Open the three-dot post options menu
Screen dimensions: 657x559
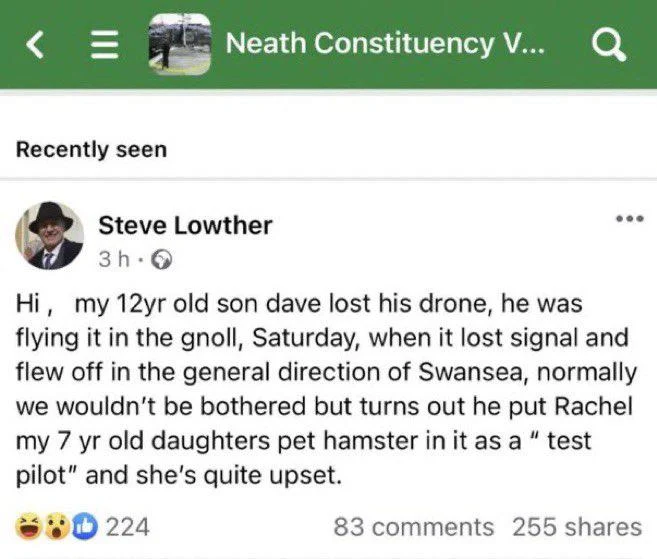(x=629, y=220)
